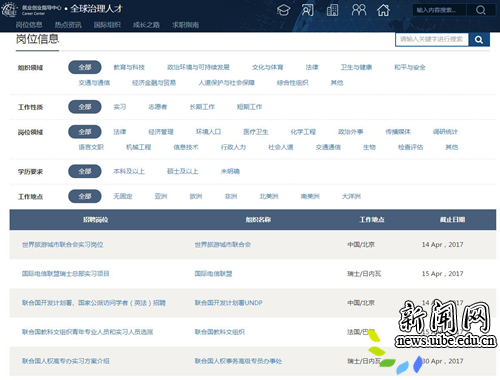This screenshot has width=500, height=380.
Task: Choose 语言文职 under 岗位领域
Action: (91, 147)
